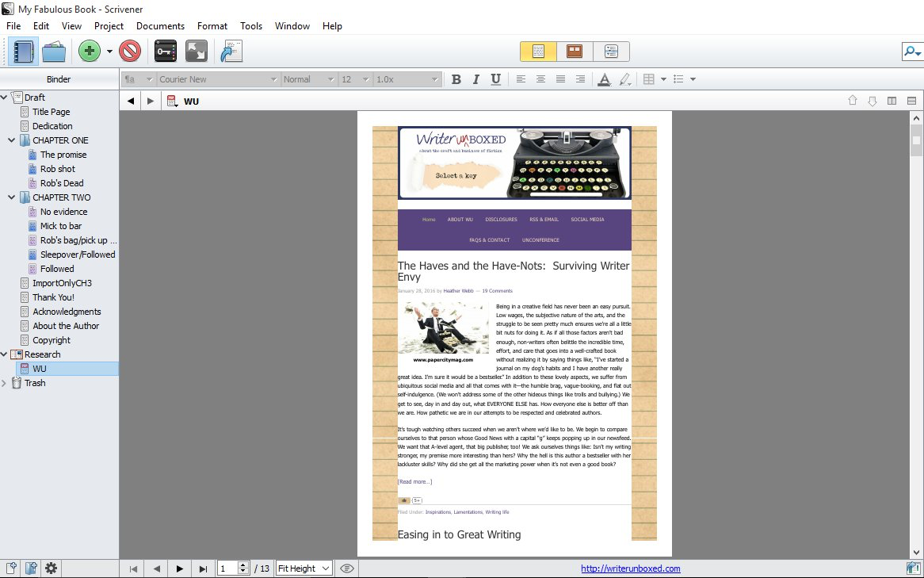Go to next document down arrow

point(872,101)
